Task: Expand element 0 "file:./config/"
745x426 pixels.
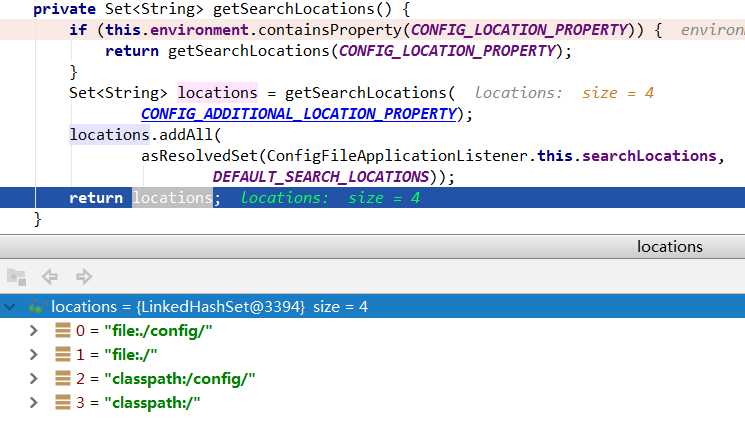Action: 34,331
